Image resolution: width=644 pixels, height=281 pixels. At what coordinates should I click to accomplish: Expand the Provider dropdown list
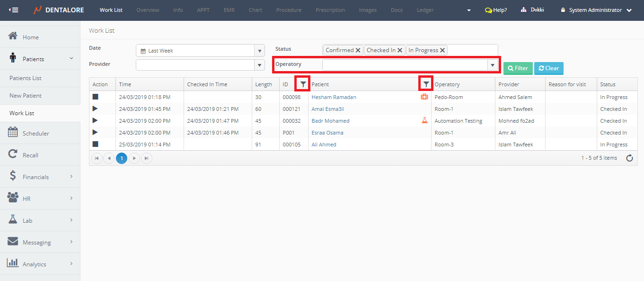(x=259, y=65)
